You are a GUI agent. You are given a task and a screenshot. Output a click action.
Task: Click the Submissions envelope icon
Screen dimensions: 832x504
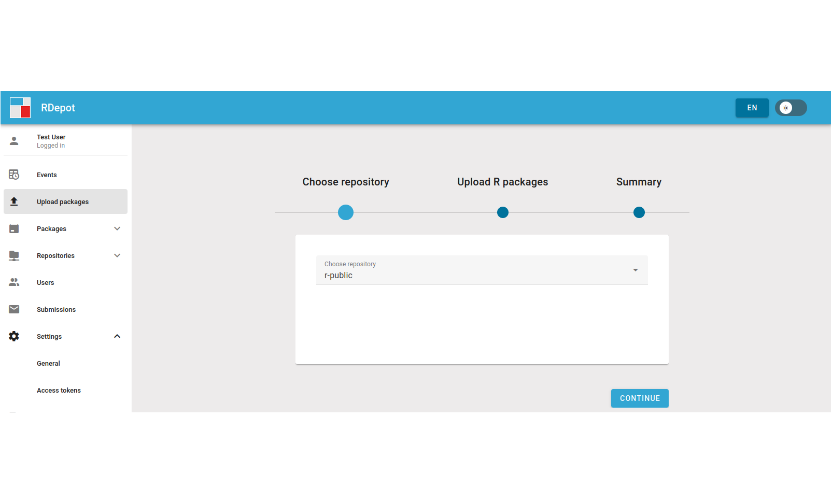14,309
